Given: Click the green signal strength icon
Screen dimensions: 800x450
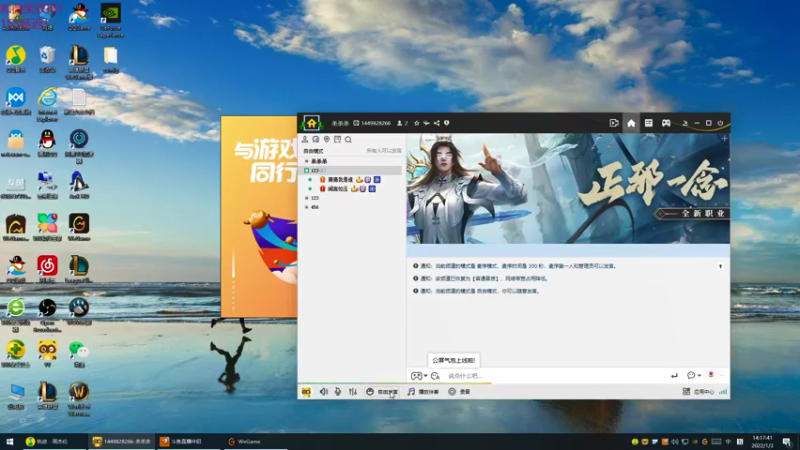Looking at the screenshot, I should (723, 392).
